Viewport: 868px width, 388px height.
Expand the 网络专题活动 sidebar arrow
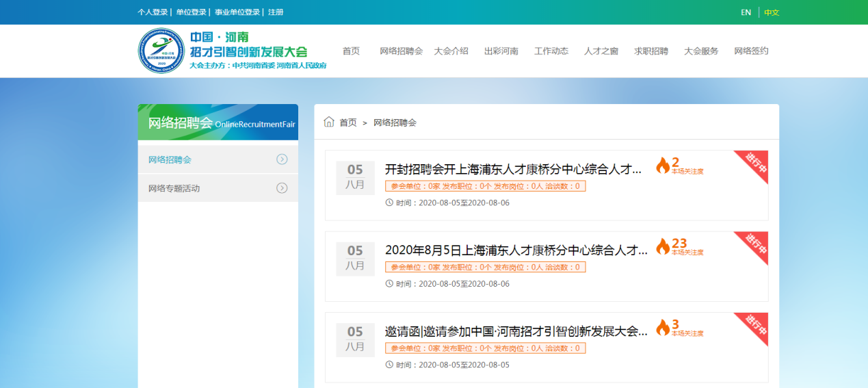(x=282, y=188)
